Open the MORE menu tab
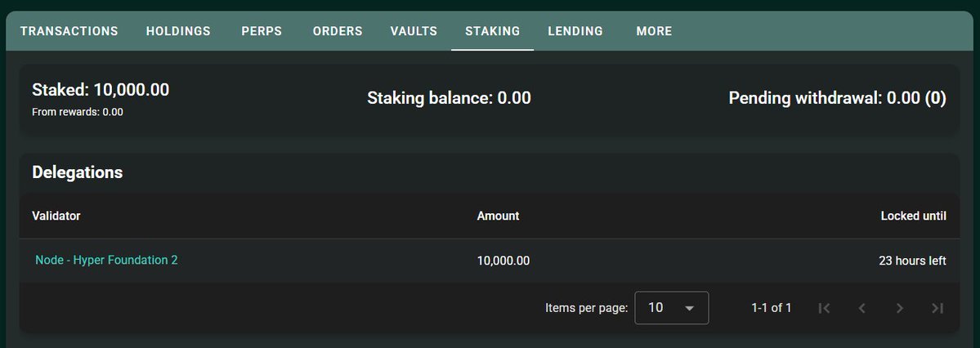 tap(654, 31)
